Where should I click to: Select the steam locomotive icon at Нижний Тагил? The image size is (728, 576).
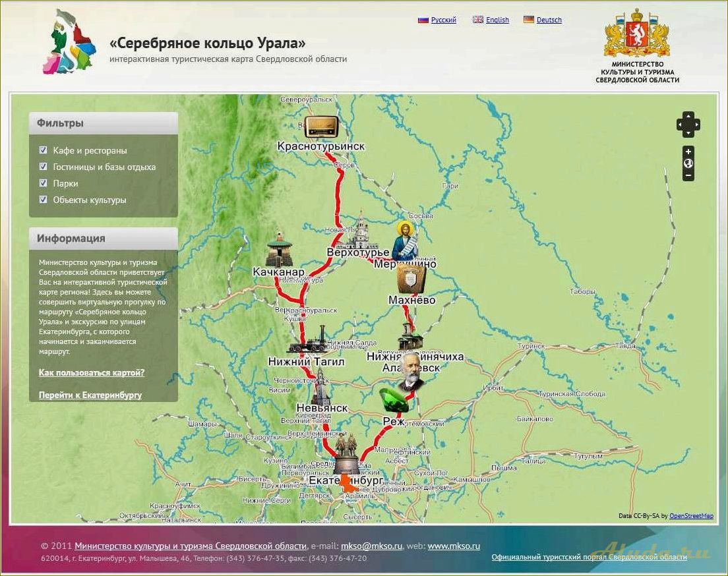coord(307,341)
